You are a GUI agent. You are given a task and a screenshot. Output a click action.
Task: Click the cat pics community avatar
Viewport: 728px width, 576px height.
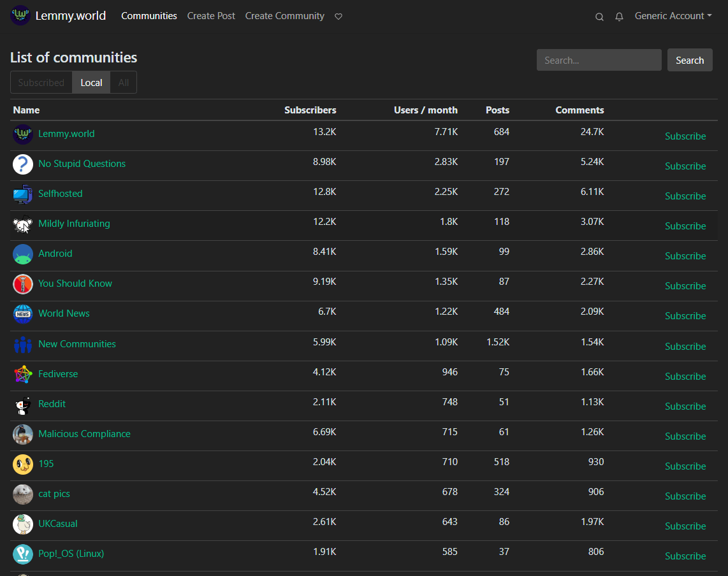pos(23,494)
